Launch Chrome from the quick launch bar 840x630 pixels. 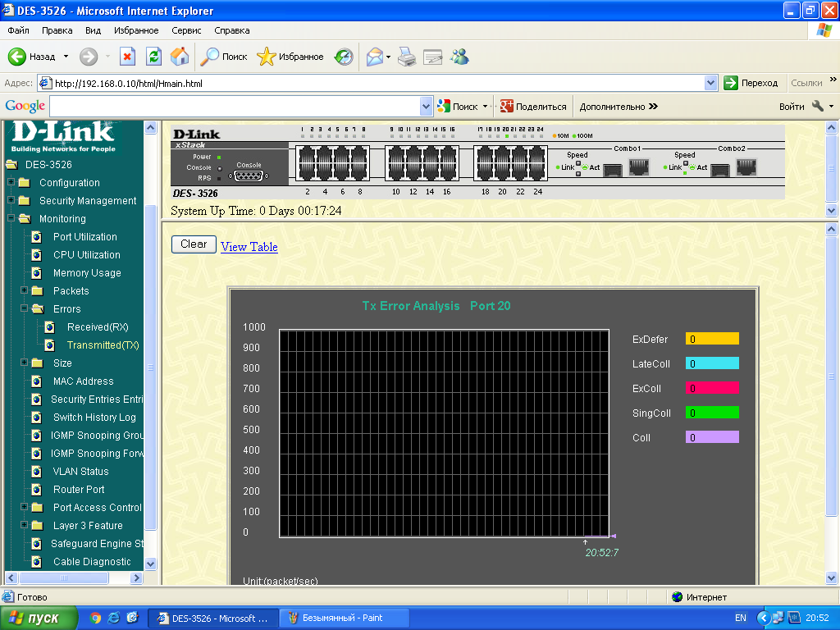point(95,618)
